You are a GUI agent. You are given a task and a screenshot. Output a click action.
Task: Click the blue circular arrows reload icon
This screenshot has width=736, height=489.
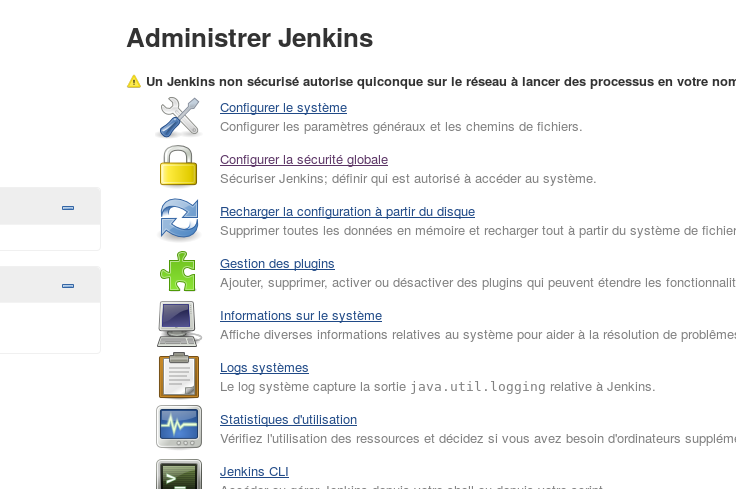tap(179, 219)
